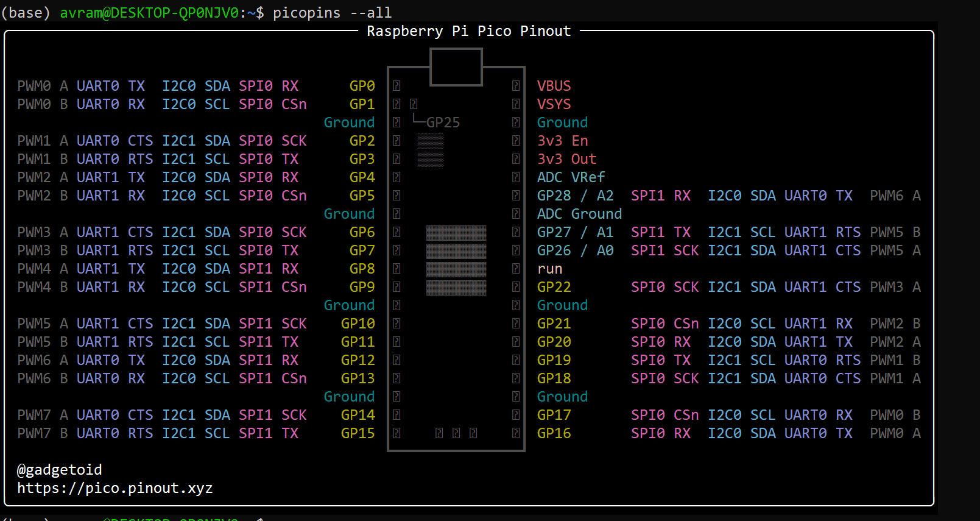Click the 3v3 En label
The width and height of the screenshot is (980, 521).
pos(563,141)
